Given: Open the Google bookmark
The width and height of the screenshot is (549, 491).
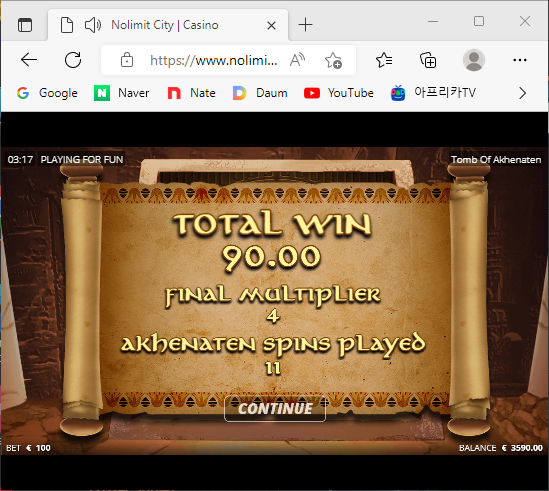Looking at the screenshot, I should (47, 93).
